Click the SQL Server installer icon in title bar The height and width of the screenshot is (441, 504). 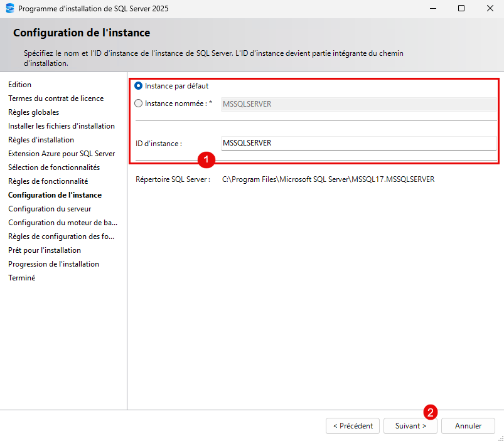[10, 8]
